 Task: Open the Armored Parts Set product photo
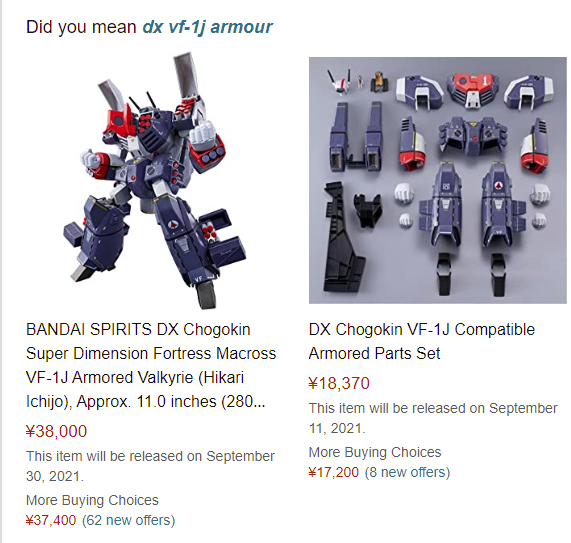click(x=438, y=180)
